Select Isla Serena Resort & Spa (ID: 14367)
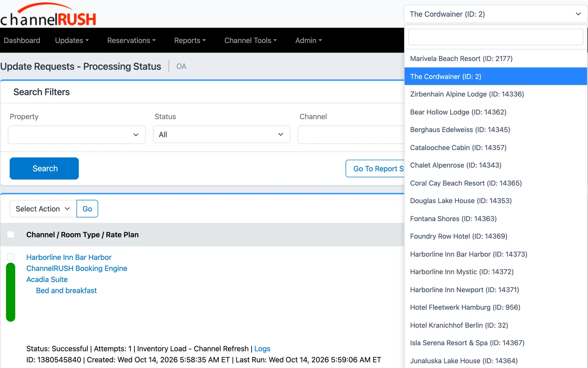588x368 pixels. click(x=495, y=343)
